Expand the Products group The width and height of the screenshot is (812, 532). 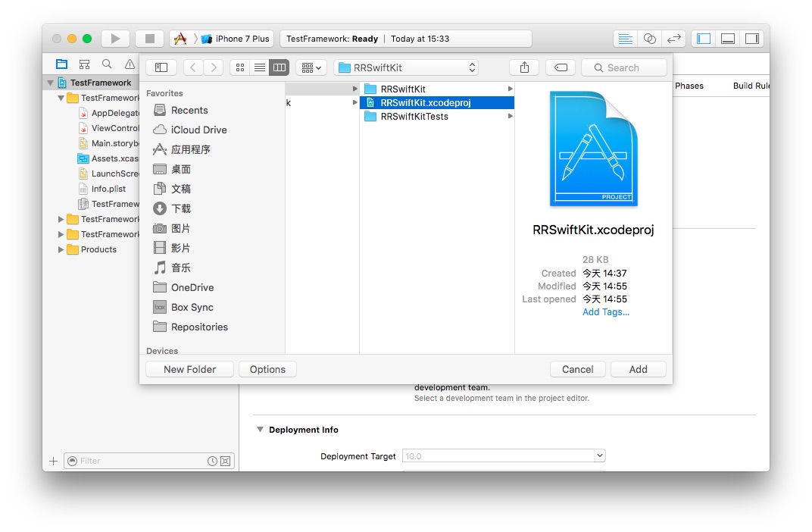pyautogui.click(x=61, y=249)
